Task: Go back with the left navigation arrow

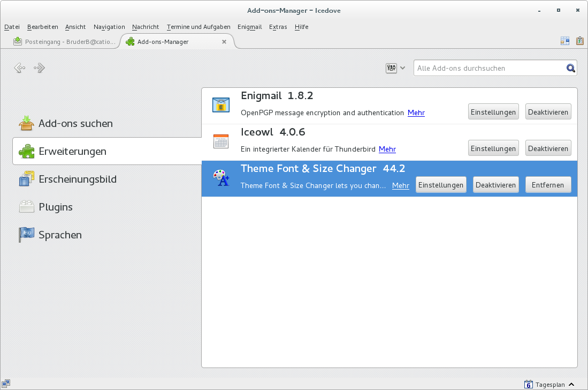Action: [20, 68]
